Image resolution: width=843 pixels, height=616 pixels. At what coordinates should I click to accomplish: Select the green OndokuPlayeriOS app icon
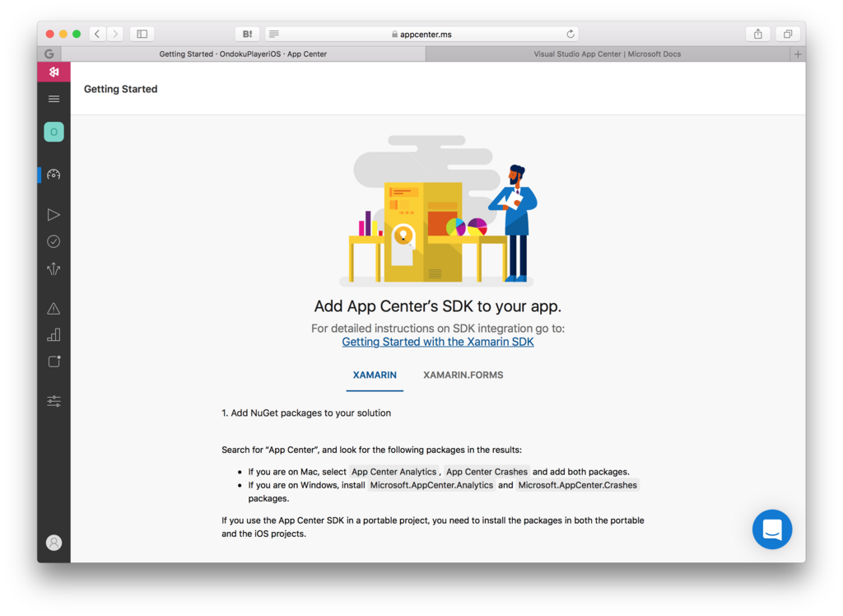point(54,132)
